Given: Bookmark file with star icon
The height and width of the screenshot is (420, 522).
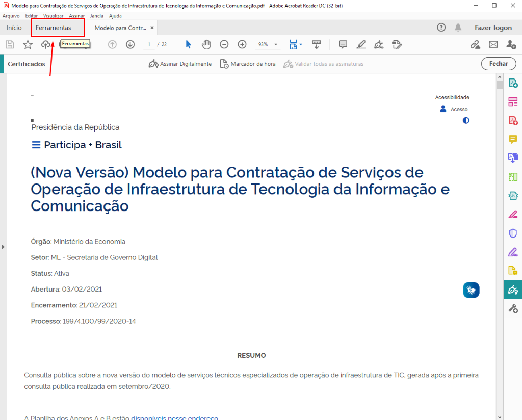Looking at the screenshot, I should pos(28,45).
